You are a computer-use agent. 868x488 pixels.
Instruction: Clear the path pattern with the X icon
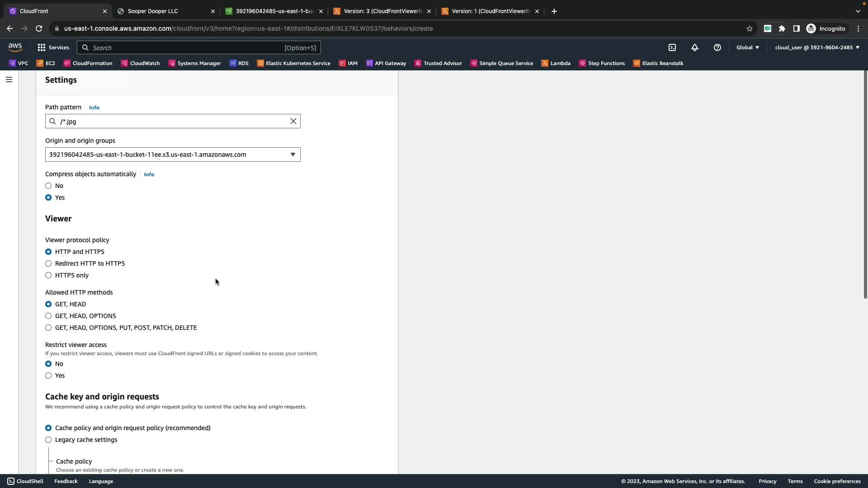pos(293,121)
